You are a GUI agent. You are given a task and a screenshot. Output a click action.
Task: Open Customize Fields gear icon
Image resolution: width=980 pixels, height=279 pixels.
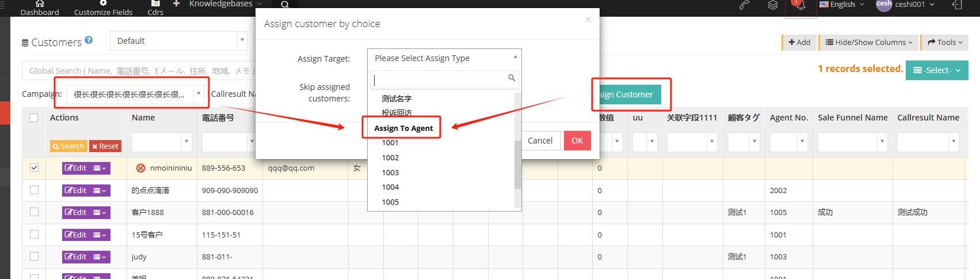coord(103,3)
